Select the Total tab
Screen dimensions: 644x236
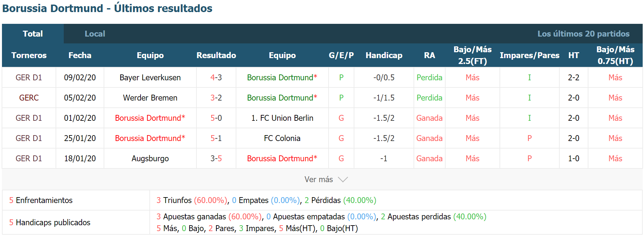coord(33,34)
